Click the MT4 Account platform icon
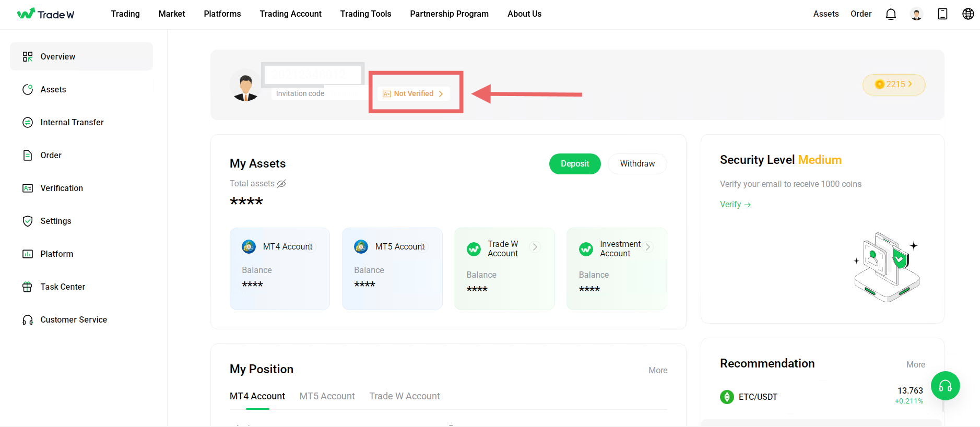 249,246
